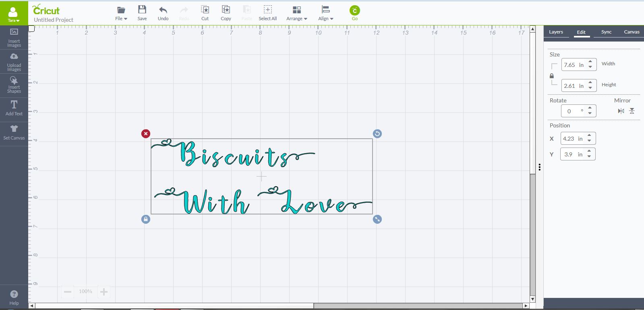Click the 100% zoom level
Screen dimensions: 644x310
tap(85, 291)
